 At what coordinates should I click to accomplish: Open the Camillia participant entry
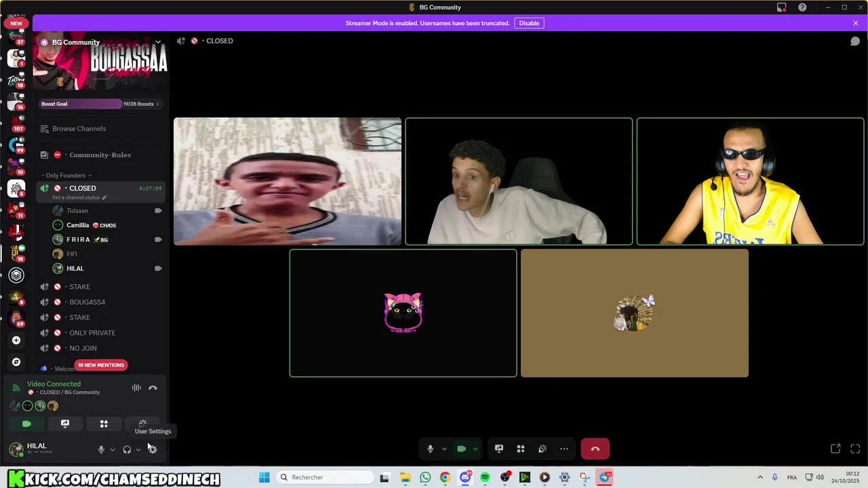[x=107, y=225]
